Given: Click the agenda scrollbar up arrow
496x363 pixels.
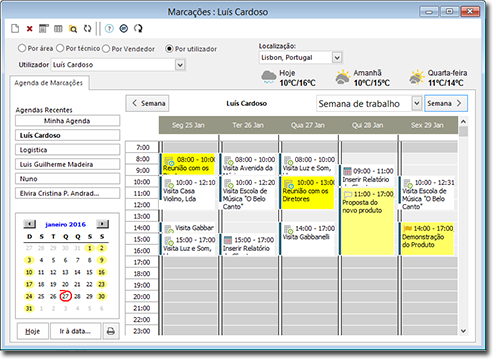Looking at the screenshot, I should (463, 121).
